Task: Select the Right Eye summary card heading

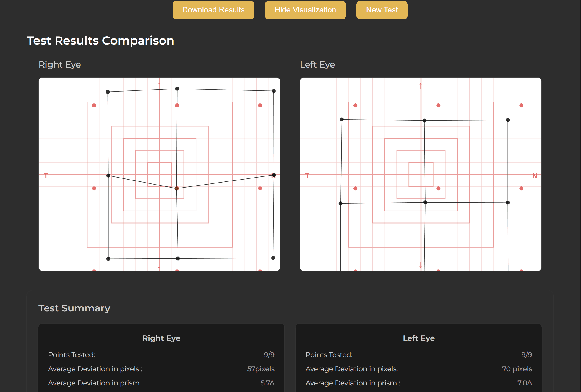Action: click(x=161, y=338)
